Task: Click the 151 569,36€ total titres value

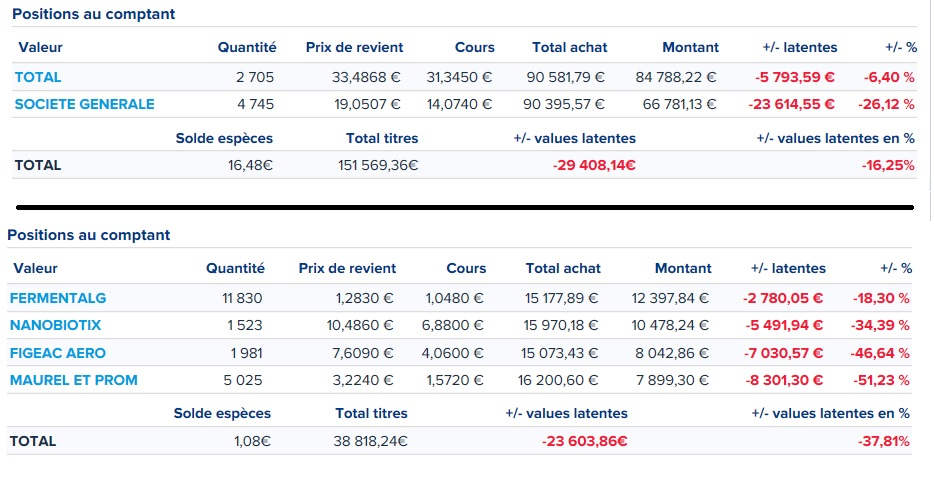Action: (x=378, y=165)
